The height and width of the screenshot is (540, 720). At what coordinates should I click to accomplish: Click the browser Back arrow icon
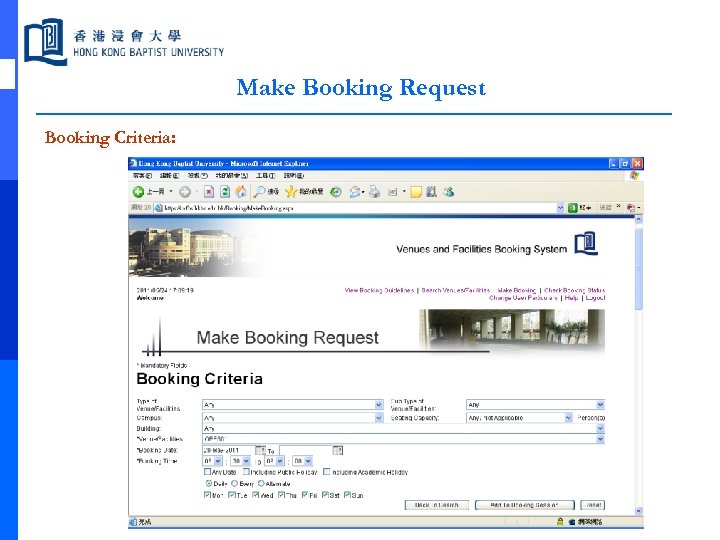(x=138, y=192)
